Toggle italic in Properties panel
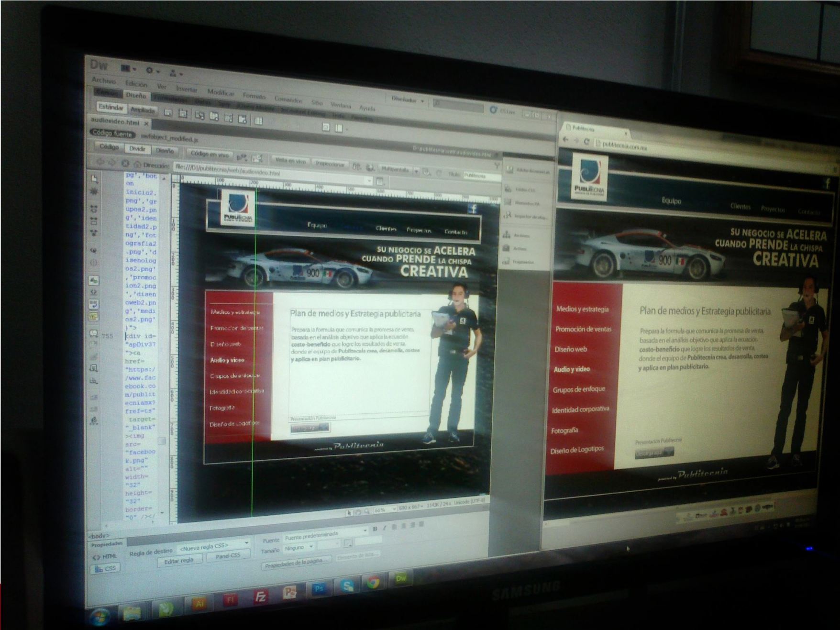This screenshot has height=630, width=840. pyautogui.click(x=384, y=528)
